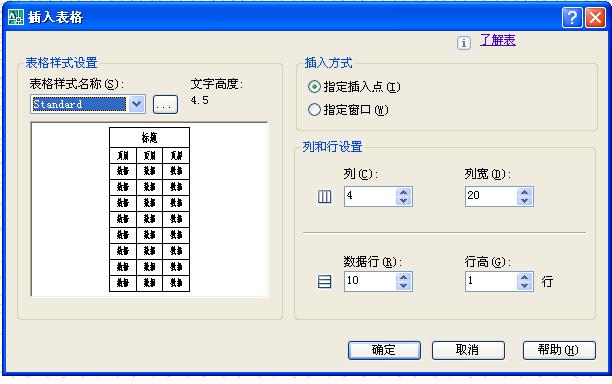Click the 文字高度 value 4.5
The width and height of the screenshot is (612, 384).
click(200, 101)
